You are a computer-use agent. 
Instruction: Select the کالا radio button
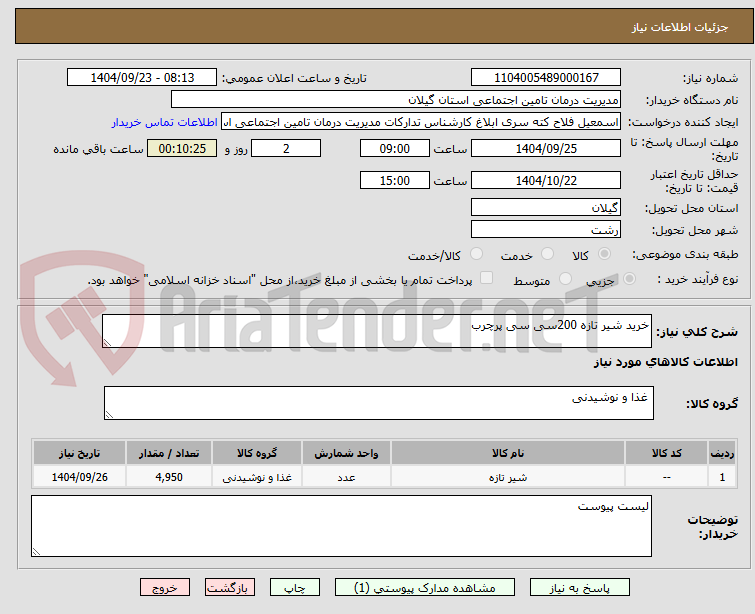click(x=604, y=254)
